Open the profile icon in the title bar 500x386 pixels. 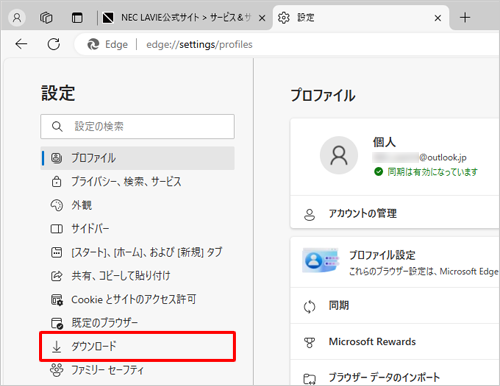point(17,17)
